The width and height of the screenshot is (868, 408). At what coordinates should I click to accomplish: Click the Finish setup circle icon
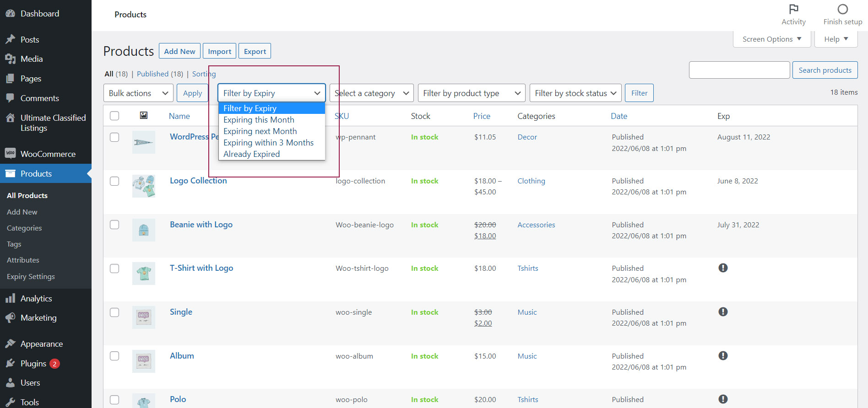tap(842, 9)
